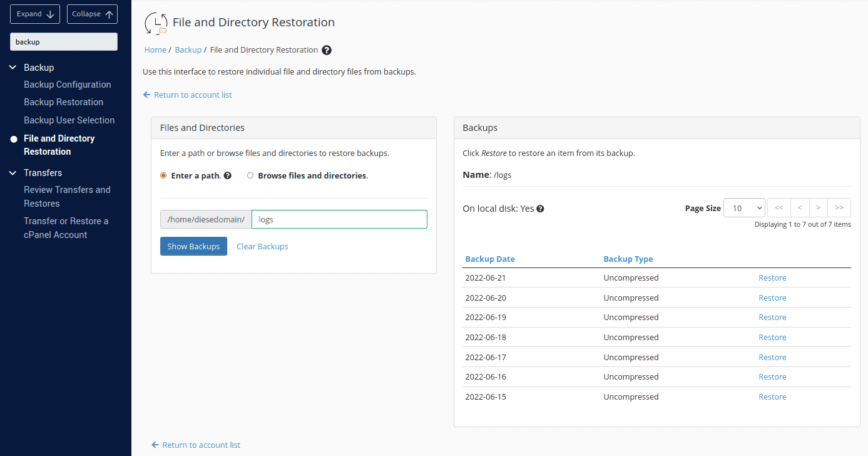The width and height of the screenshot is (868, 456).
Task: Go to the previous results page
Action: click(x=799, y=208)
